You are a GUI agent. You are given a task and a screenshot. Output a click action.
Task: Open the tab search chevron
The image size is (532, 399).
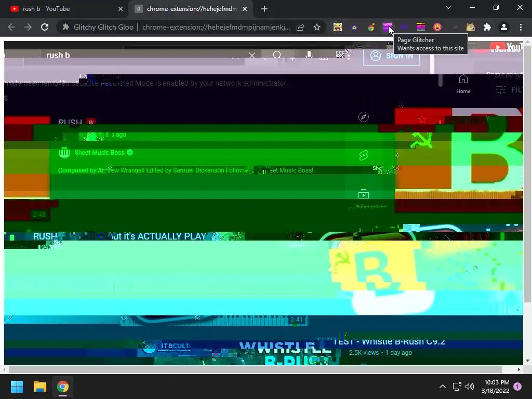point(448,7)
